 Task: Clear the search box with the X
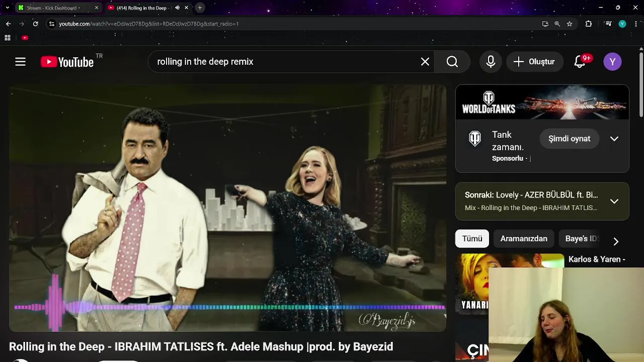point(425,62)
